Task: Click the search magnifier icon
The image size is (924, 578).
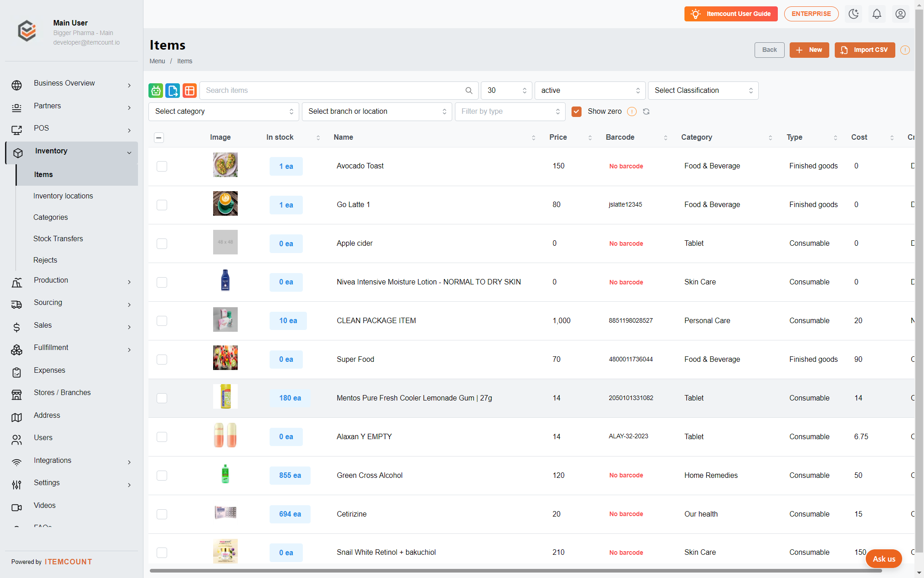Action: 469,91
